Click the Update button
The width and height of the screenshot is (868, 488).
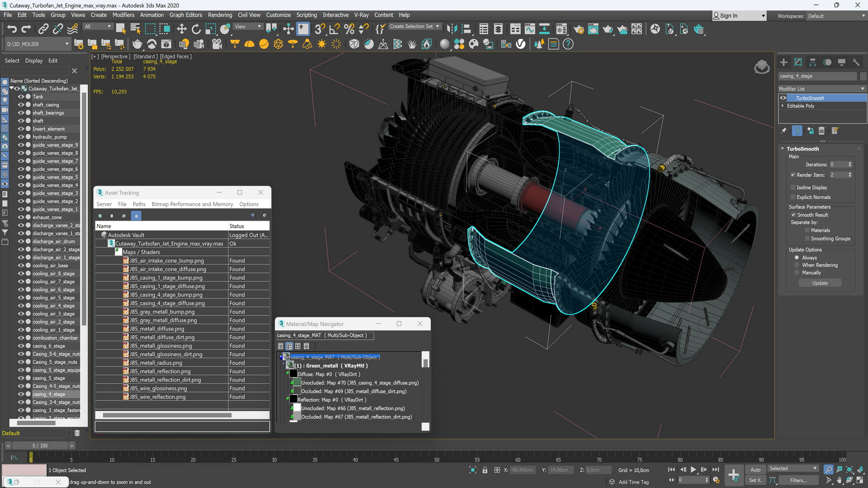coord(820,283)
